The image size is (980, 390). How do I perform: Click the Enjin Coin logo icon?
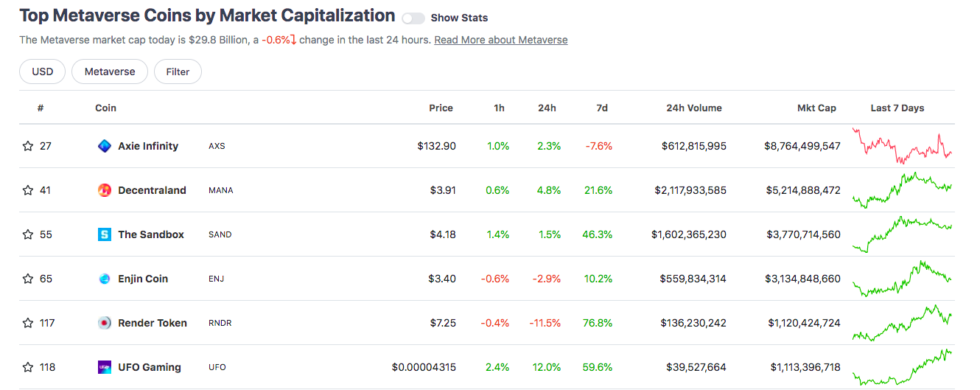pyautogui.click(x=105, y=279)
